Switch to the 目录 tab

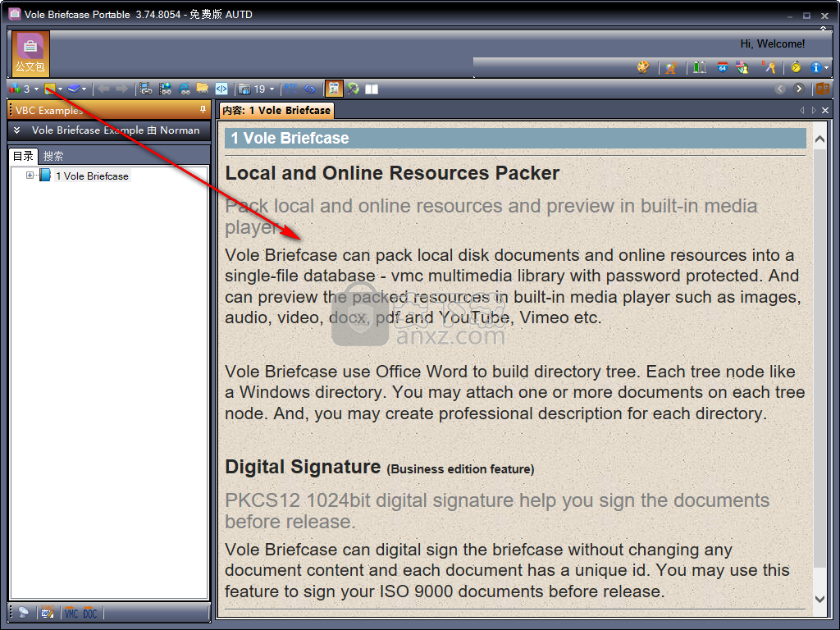point(24,156)
